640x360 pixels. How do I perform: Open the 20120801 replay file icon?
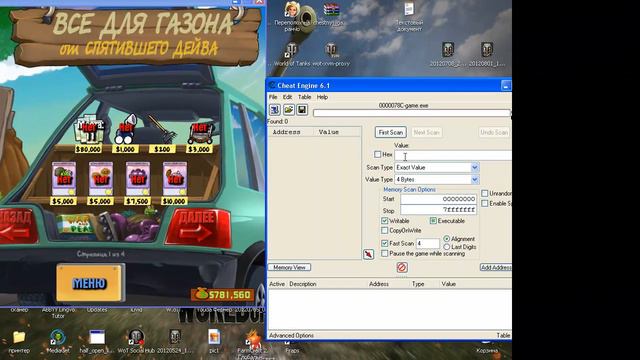487,54
